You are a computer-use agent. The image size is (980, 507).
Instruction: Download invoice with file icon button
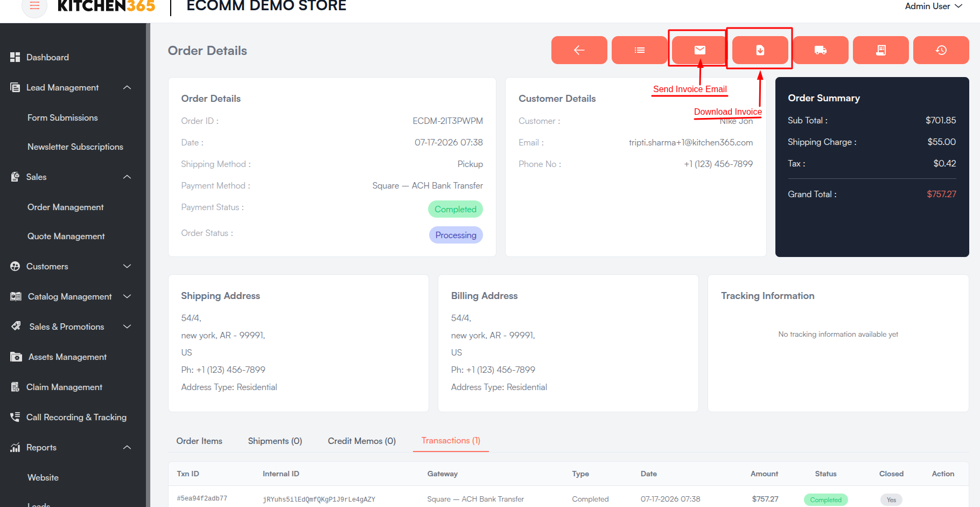click(x=760, y=50)
